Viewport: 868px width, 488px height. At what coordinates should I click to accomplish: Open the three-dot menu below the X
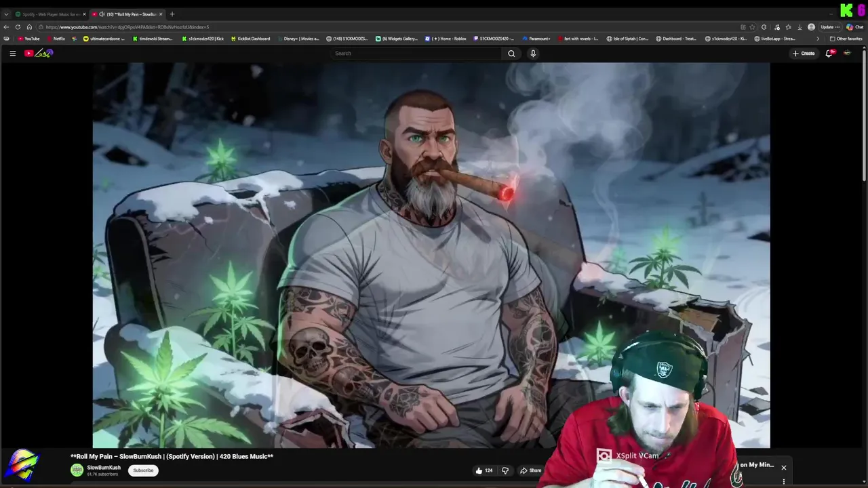coord(783,482)
